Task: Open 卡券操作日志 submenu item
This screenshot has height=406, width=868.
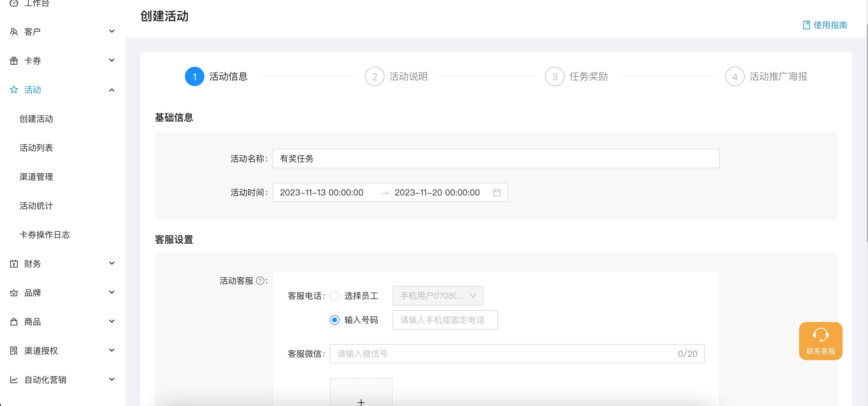Action: tap(44, 234)
